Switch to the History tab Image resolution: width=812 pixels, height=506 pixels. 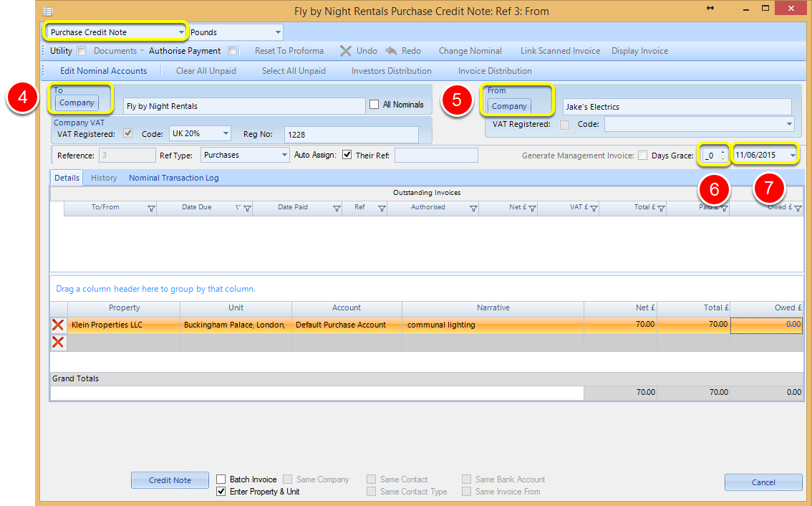point(104,177)
